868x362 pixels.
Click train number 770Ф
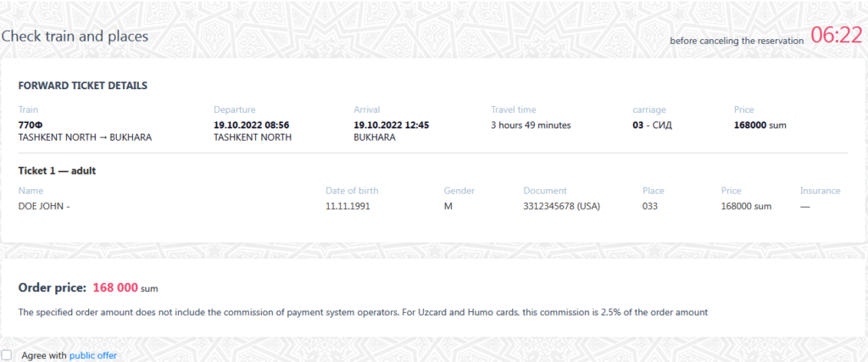[31, 125]
